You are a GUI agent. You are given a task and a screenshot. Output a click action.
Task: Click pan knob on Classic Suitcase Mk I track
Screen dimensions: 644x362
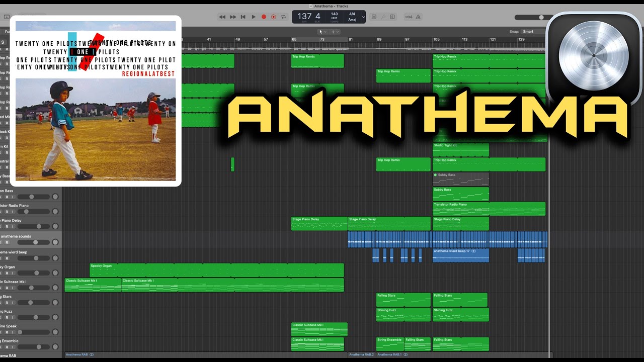(55, 288)
